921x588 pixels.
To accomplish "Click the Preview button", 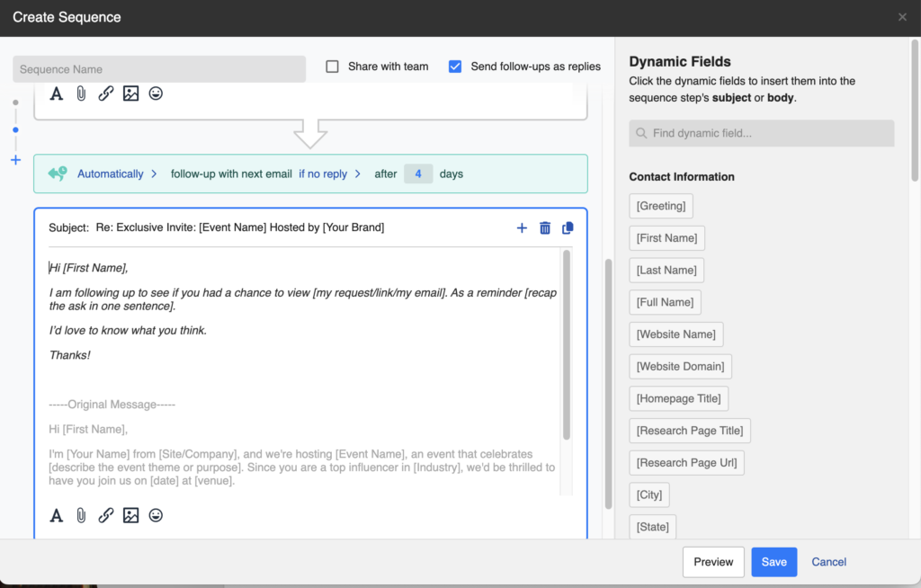I will (x=713, y=561).
